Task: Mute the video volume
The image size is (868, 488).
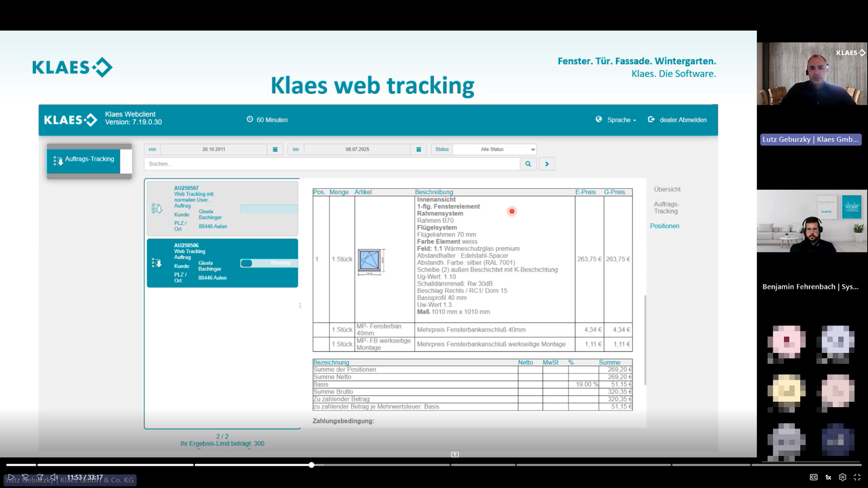Action: pyautogui.click(x=54, y=477)
